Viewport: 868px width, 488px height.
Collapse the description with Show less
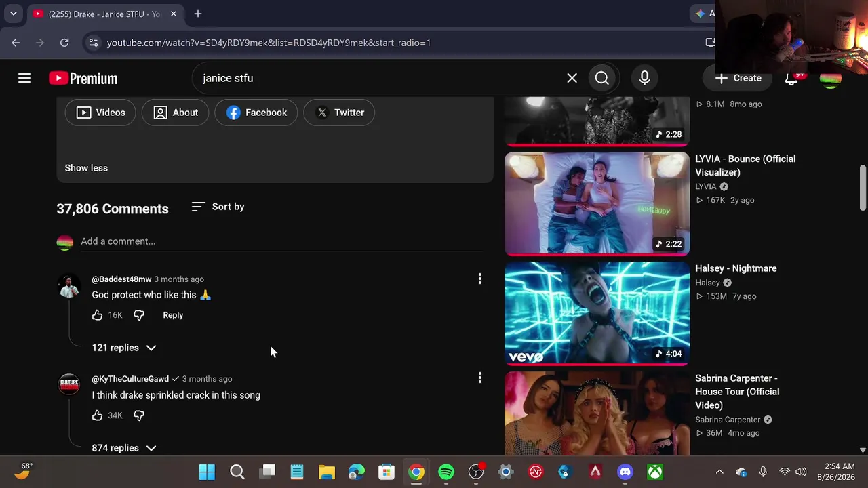86,168
